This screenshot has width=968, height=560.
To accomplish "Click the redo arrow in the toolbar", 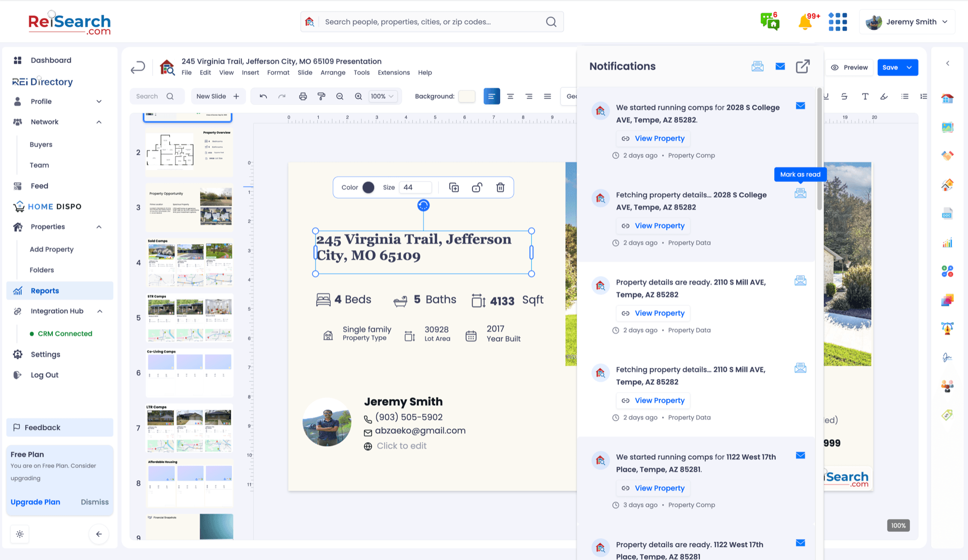I will [282, 96].
